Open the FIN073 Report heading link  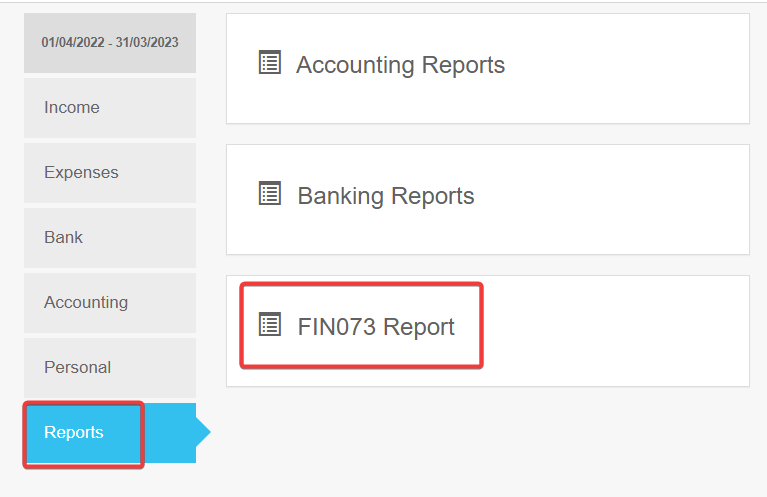coord(376,327)
